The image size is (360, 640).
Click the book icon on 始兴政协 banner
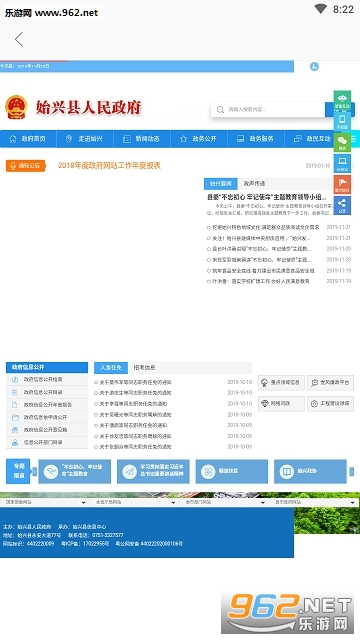[x=287, y=472]
